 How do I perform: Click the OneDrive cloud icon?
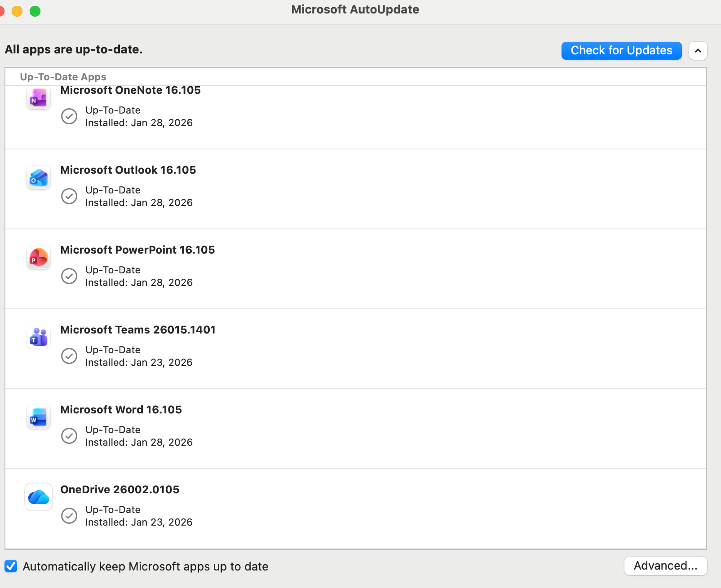(39, 497)
